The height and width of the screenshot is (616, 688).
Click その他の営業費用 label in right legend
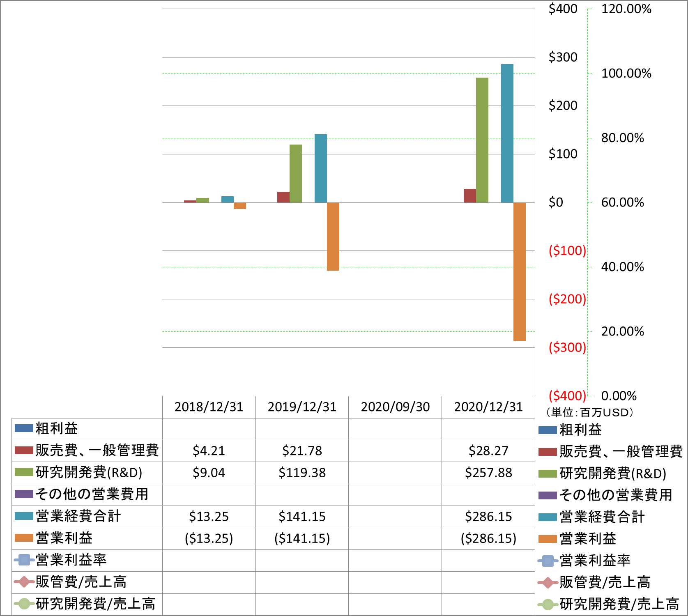(x=616, y=495)
